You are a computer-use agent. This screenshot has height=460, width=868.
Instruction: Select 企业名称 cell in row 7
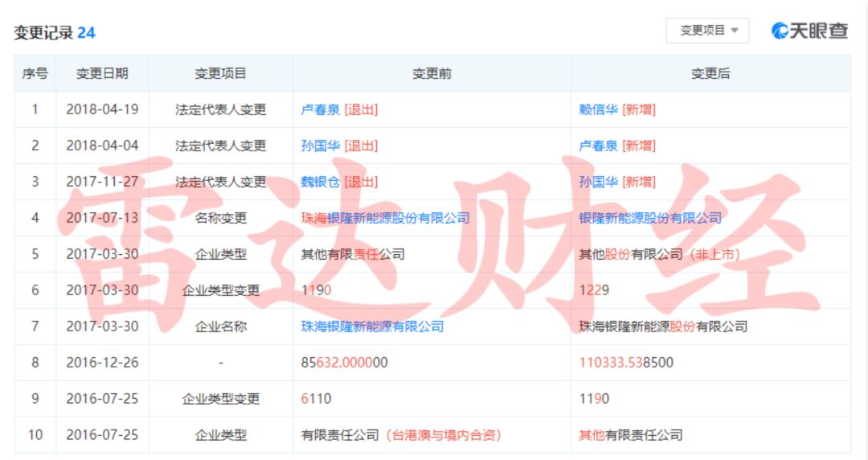click(220, 327)
